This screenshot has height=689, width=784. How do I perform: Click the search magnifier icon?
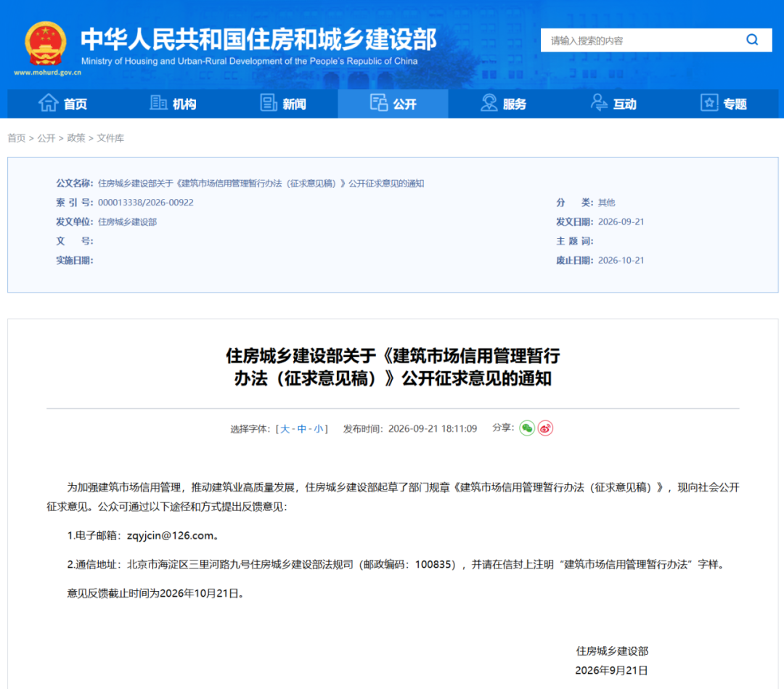pyautogui.click(x=752, y=40)
